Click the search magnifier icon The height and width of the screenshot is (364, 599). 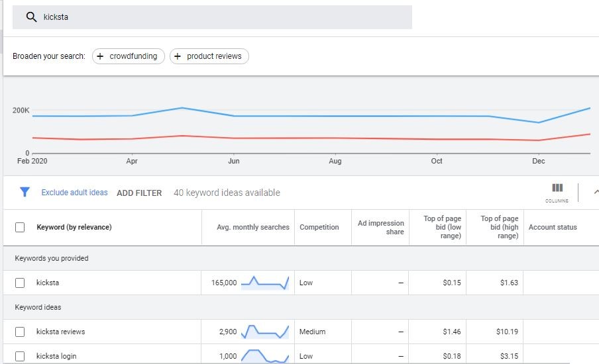click(31, 17)
